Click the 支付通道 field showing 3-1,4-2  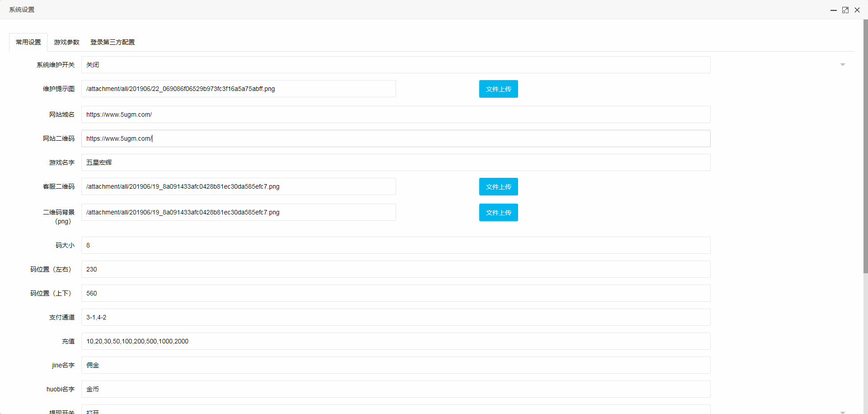[x=396, y=317]
